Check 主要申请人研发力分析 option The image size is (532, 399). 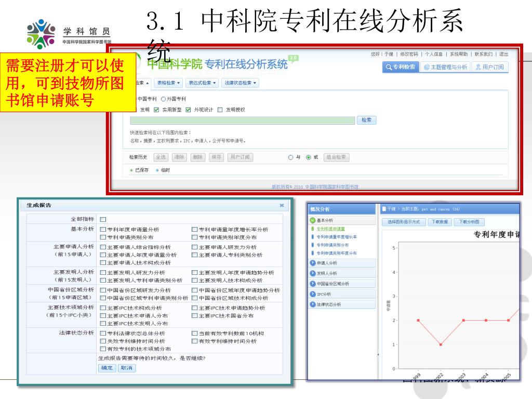(x=194, y=247)
